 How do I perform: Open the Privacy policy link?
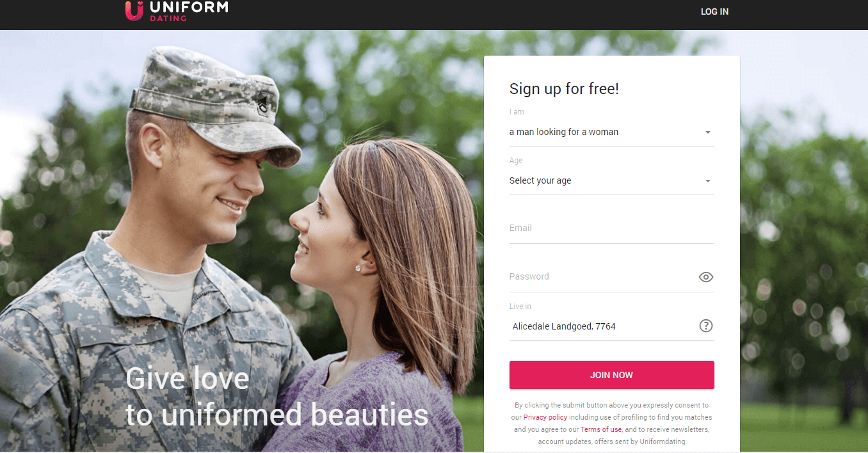coord(545,417)
